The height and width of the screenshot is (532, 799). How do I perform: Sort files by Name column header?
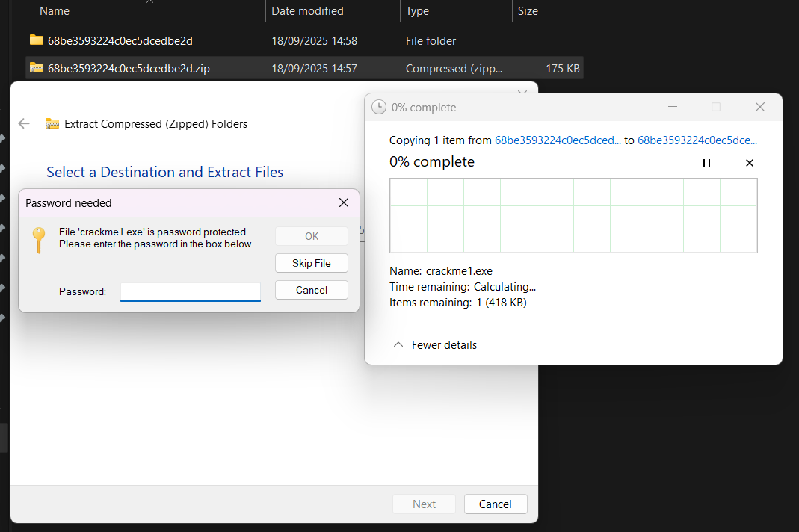[55, 11]
